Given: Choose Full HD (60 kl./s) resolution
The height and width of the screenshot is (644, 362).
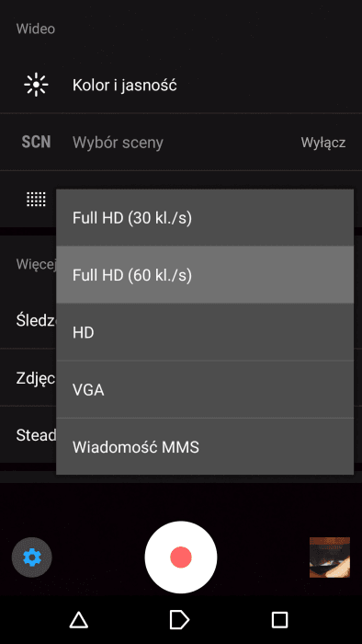Looking at the screenshot, I should coord(205,275).
